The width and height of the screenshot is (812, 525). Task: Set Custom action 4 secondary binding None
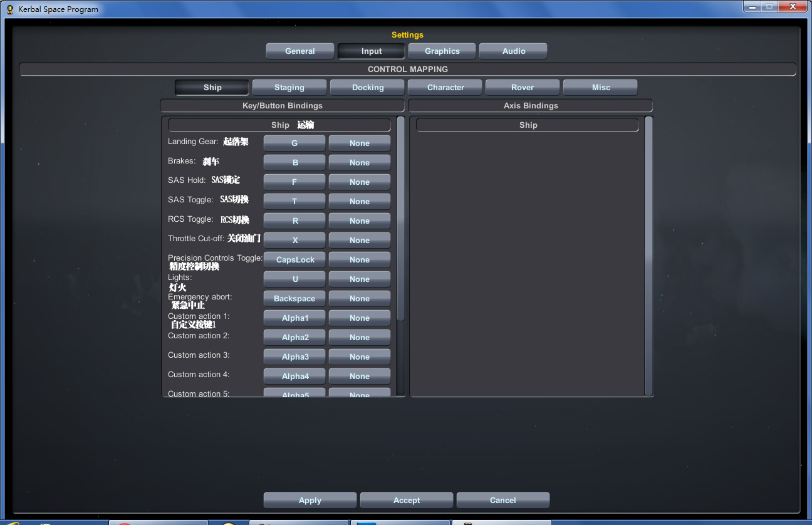click(x=360, y=377)
